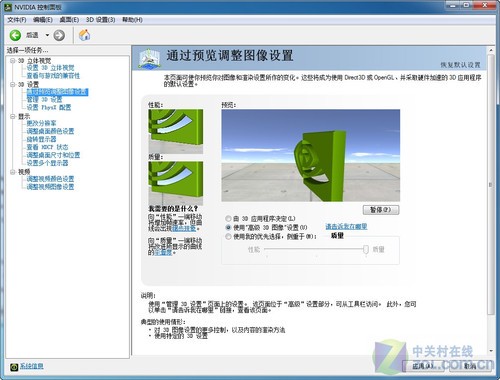Screen dimensions: 500x380
Task: Collapse the '3D 立体视觉' tree node
Action: (x=13, y=60)
